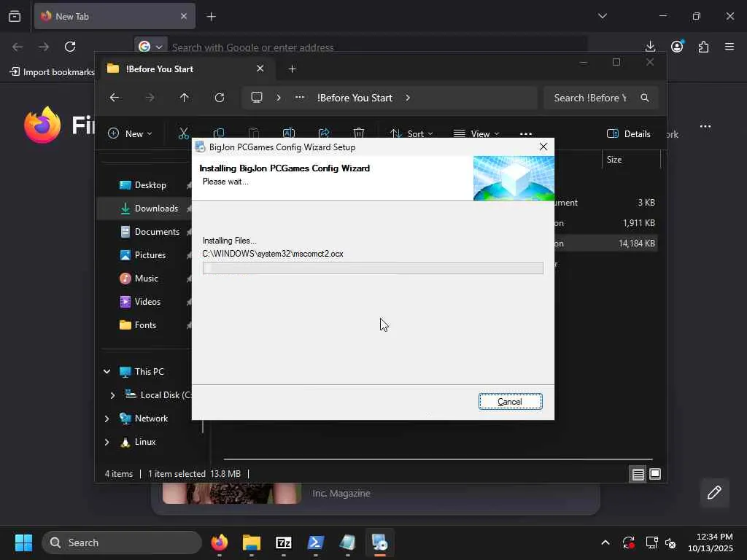Image resolution: width=747 pixels, height=560 pixels.
Task: Open the New dropdown in Explorer toolbar
Action: (x=130, y=134)
